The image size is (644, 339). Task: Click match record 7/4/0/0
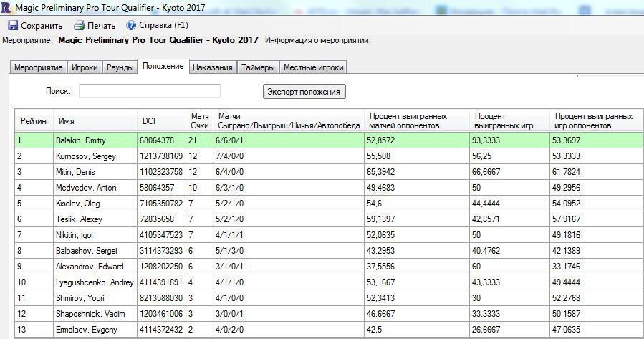click(229, 156)
